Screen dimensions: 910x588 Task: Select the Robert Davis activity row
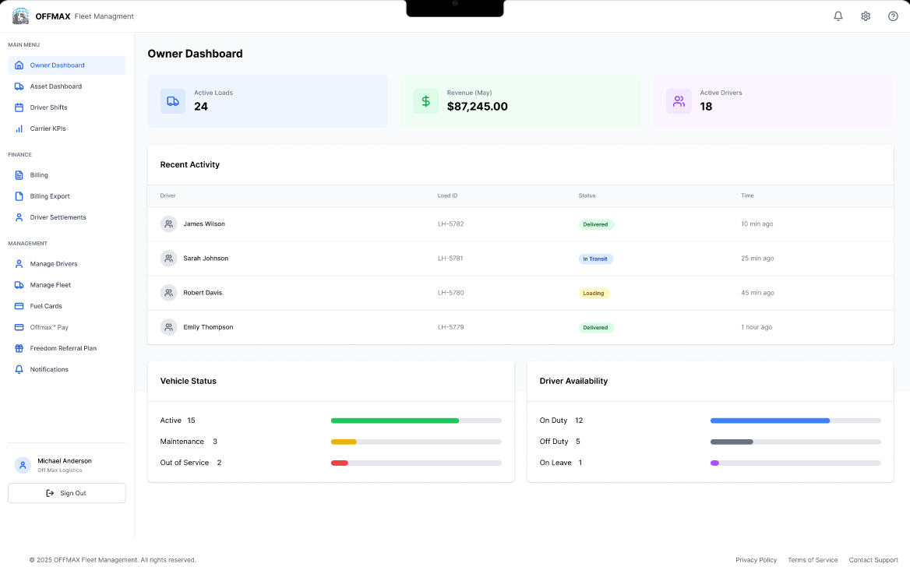tap(520, 293)
